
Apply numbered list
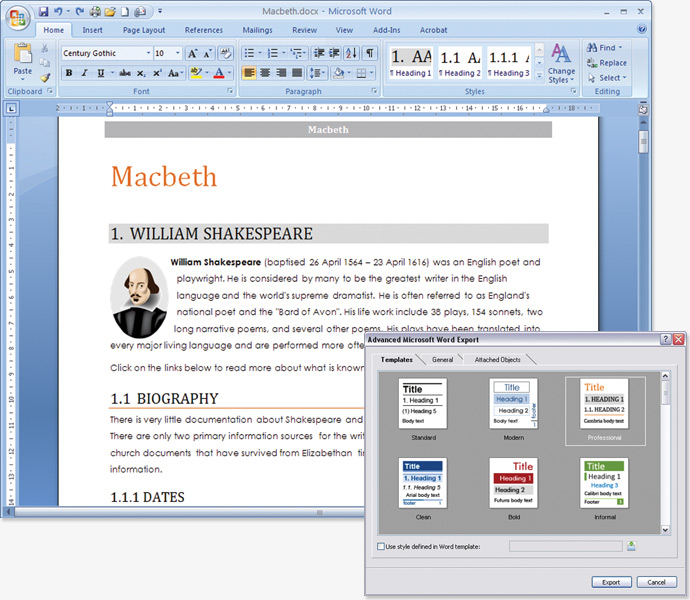[273, 54]
